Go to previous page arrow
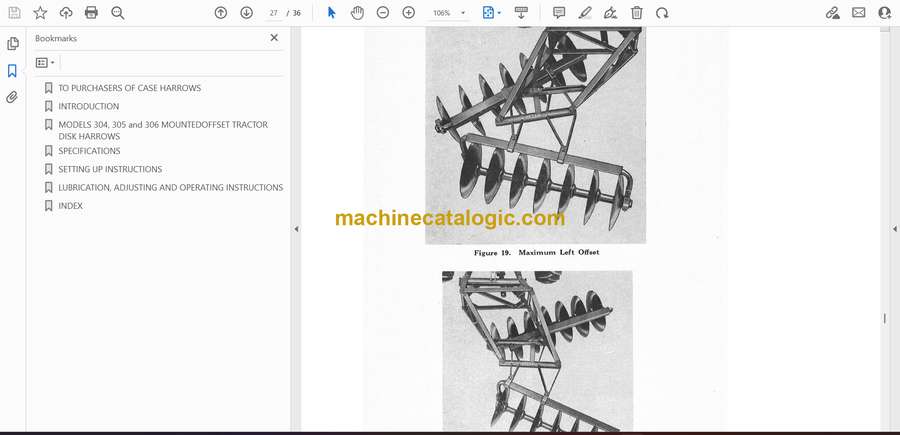Viewport: 900px width, 435px height. tap(221, 13)
